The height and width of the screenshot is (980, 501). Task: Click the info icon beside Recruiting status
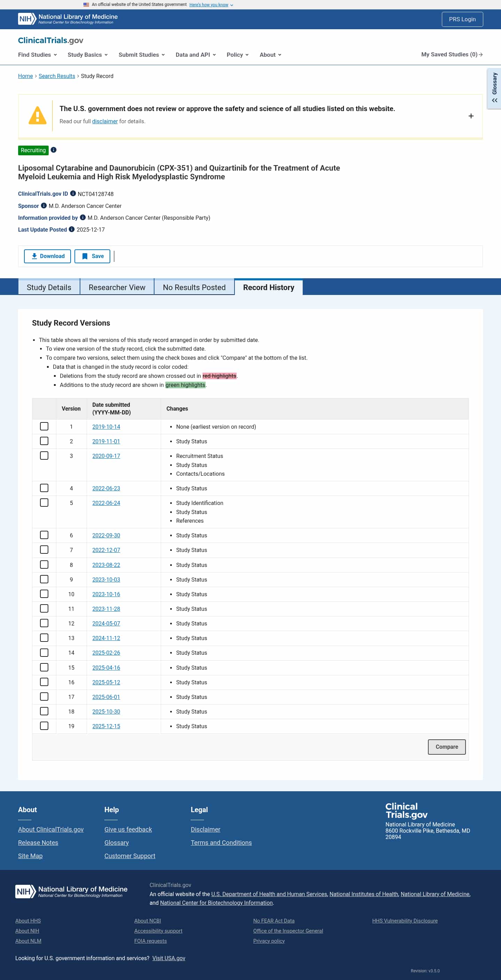[x=54, y=150]
